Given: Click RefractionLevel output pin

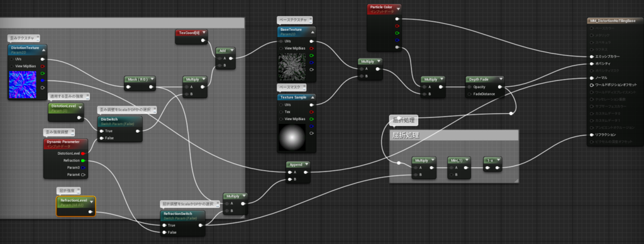Looking at the screenshot, I should (91, 211).
